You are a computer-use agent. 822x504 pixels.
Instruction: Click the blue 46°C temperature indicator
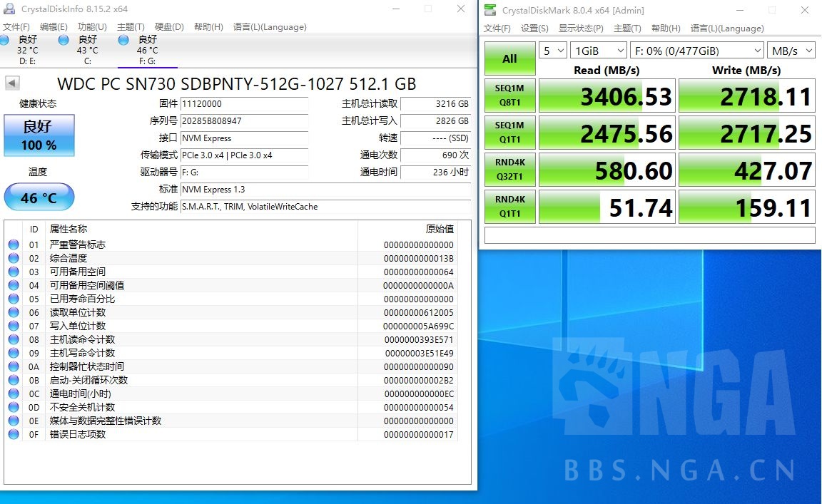(39, 197)
